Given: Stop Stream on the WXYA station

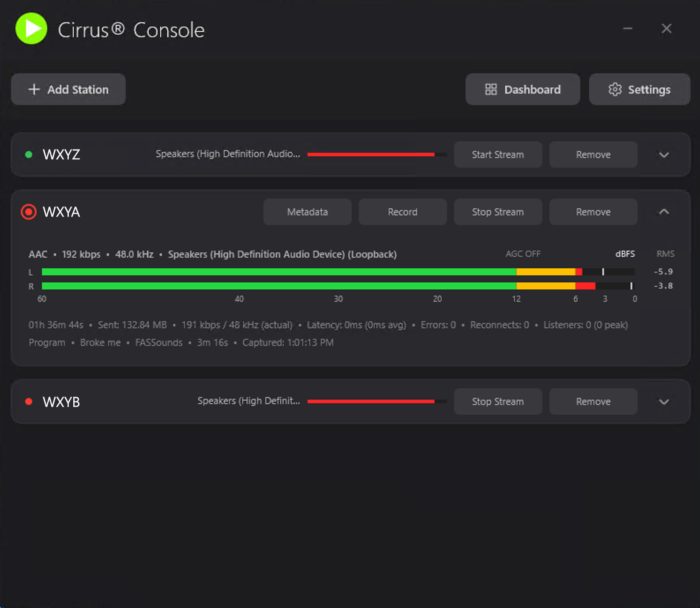Looking at the screenshot, I should point(498,212).
